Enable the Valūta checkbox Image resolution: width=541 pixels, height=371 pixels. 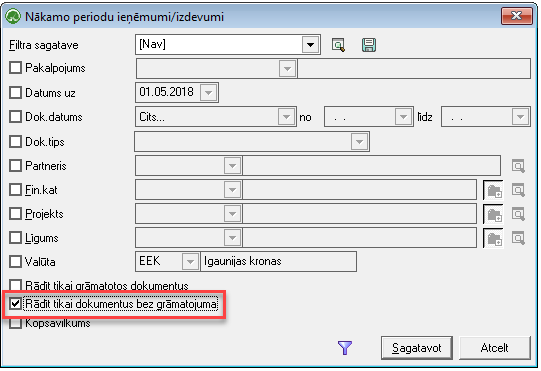tap(16, 262)
